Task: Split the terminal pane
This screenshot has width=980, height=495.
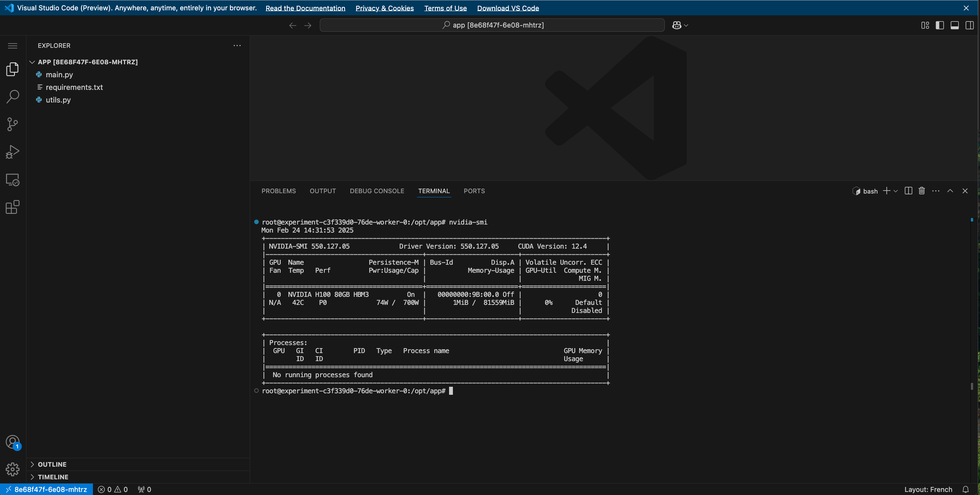Action: pos(908,191)
